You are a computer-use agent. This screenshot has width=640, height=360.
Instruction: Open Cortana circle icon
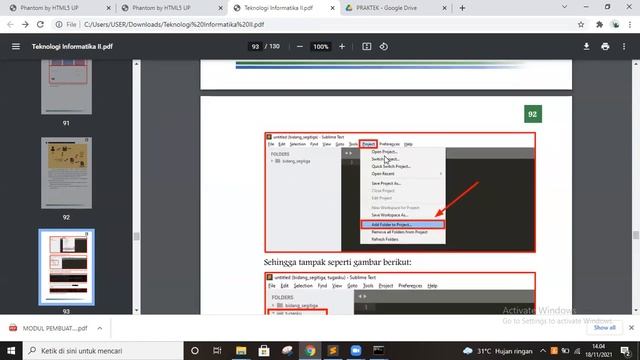(x=195, y=351)
